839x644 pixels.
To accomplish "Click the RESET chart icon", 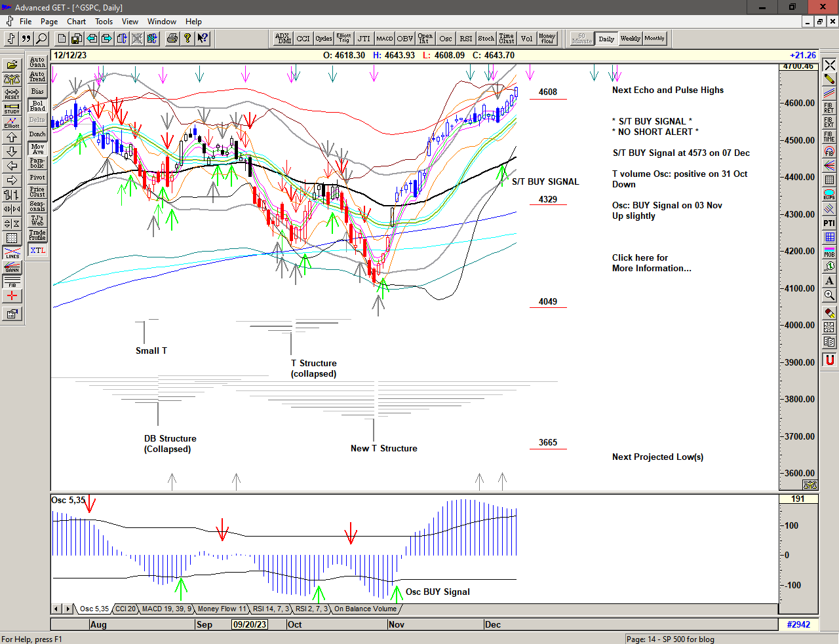I will click(12, 94).
